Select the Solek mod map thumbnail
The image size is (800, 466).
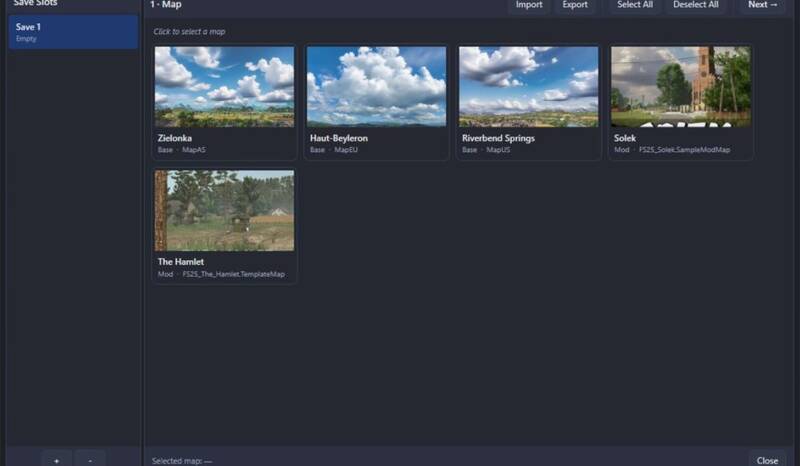[x=680, y=86]
